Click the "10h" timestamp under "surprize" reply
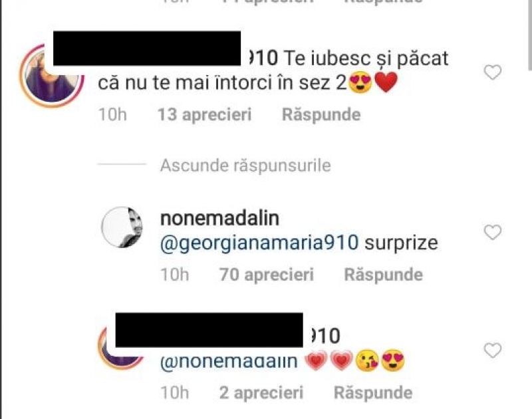Screen dimensions: 532x419 [x=175, y=274]
